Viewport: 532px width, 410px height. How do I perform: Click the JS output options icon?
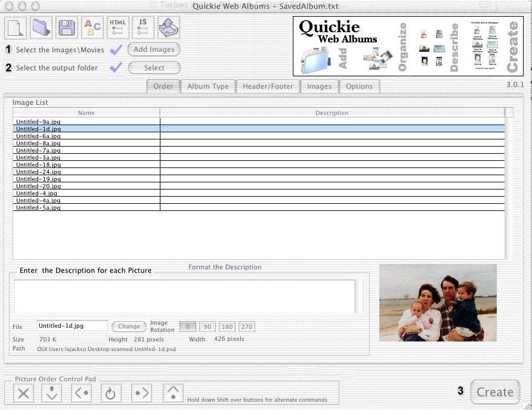click(x=142, y=27)
